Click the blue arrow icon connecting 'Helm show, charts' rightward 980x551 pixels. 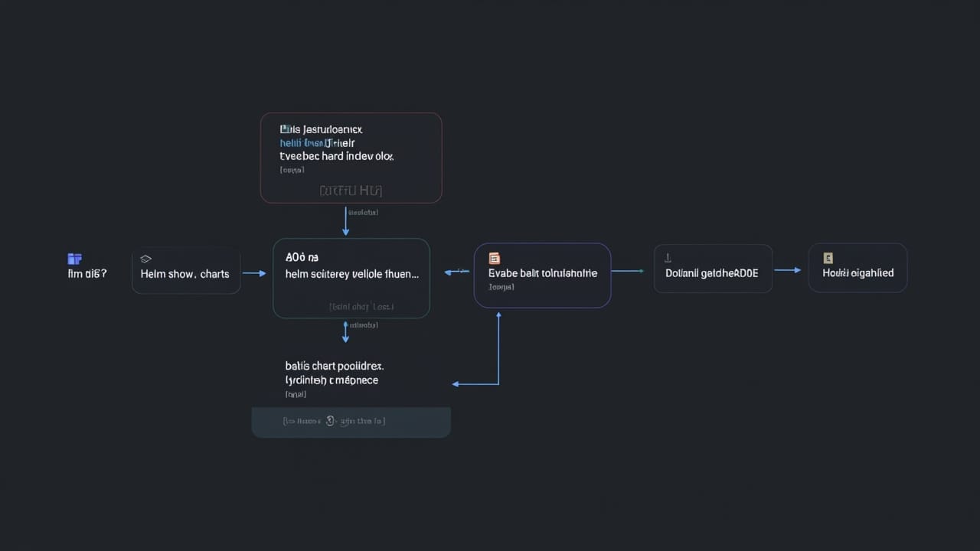(x=255, y=272)
